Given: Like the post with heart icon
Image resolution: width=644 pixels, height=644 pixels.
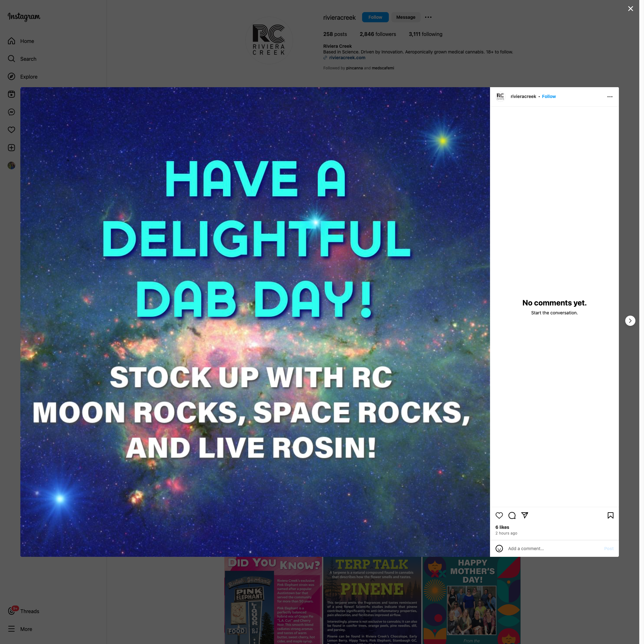Looking at the screenshot, I should (499, 515).
